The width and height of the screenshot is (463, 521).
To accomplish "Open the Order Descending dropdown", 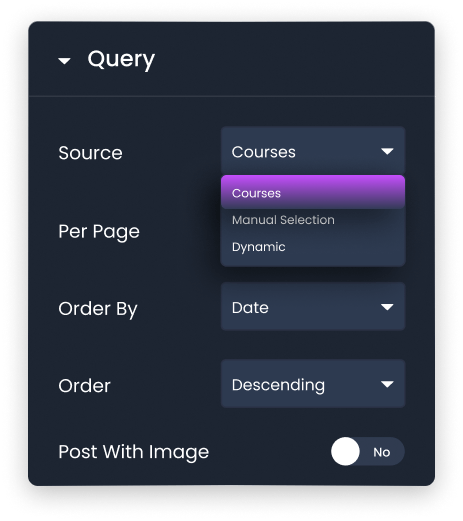I will pyautogui.click(x=313, y=384).
